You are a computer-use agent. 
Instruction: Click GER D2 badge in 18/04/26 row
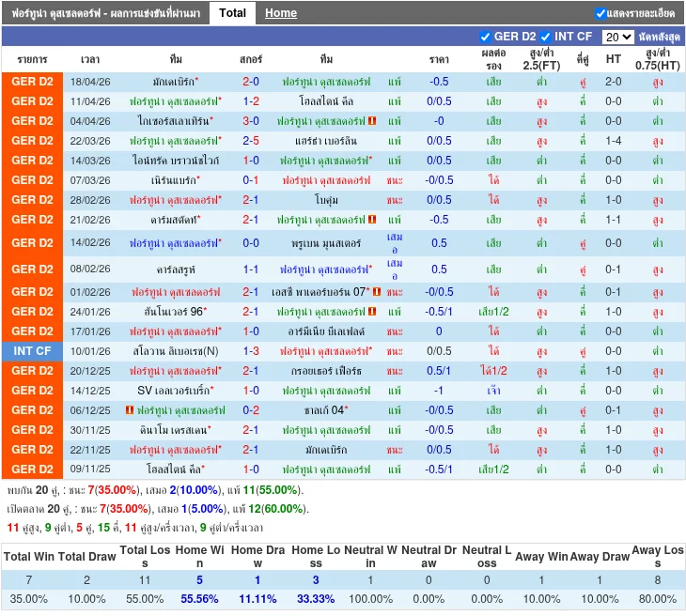click(x=33, y=82)
